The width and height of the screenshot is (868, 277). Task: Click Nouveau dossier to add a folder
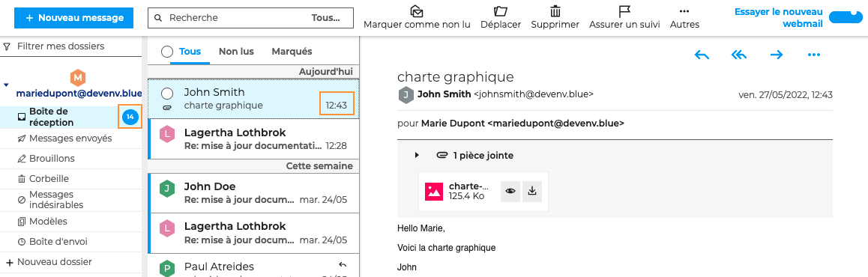pos(49,262)
